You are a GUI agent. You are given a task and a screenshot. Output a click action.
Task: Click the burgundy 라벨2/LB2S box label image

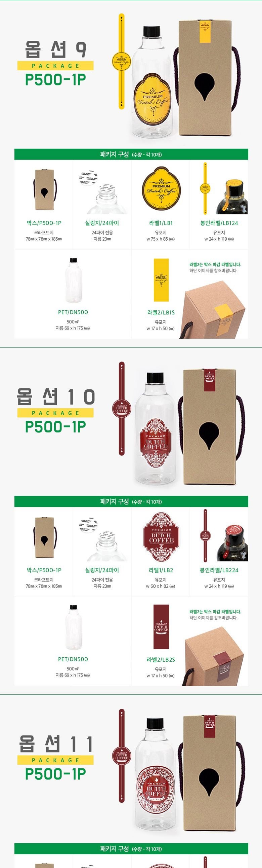[161, 627]
